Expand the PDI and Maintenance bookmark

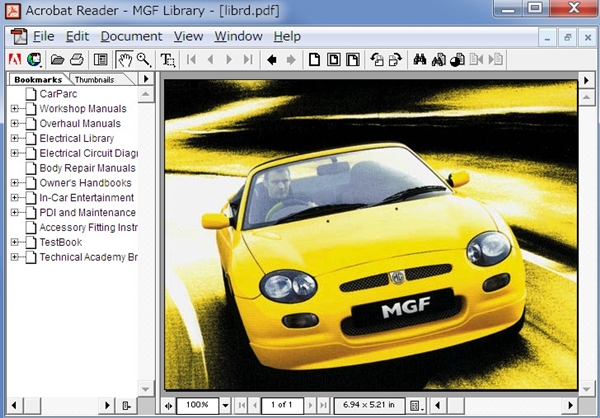15,212
